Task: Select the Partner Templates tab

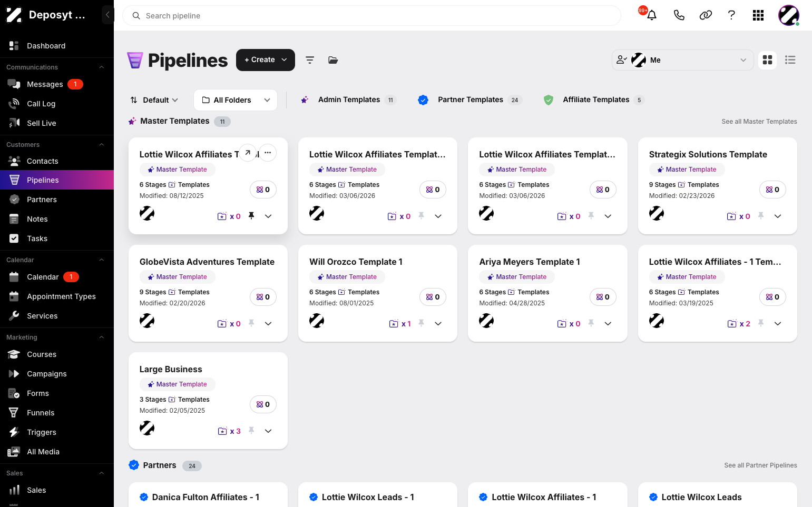Action: coord(470,100)
